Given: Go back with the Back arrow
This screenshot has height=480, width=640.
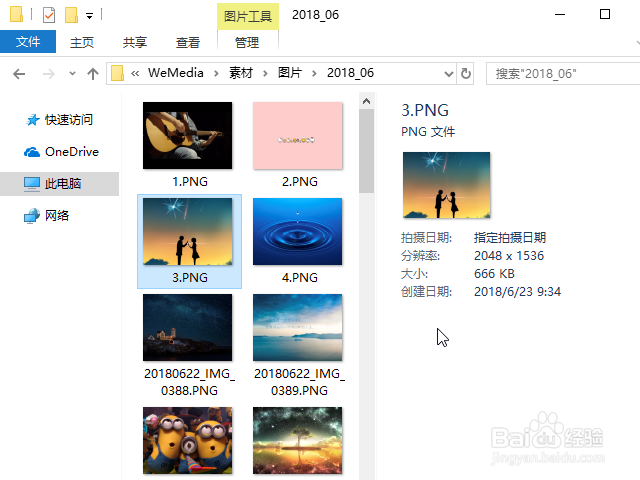Looking at the screenshot, I should point(19,74).
